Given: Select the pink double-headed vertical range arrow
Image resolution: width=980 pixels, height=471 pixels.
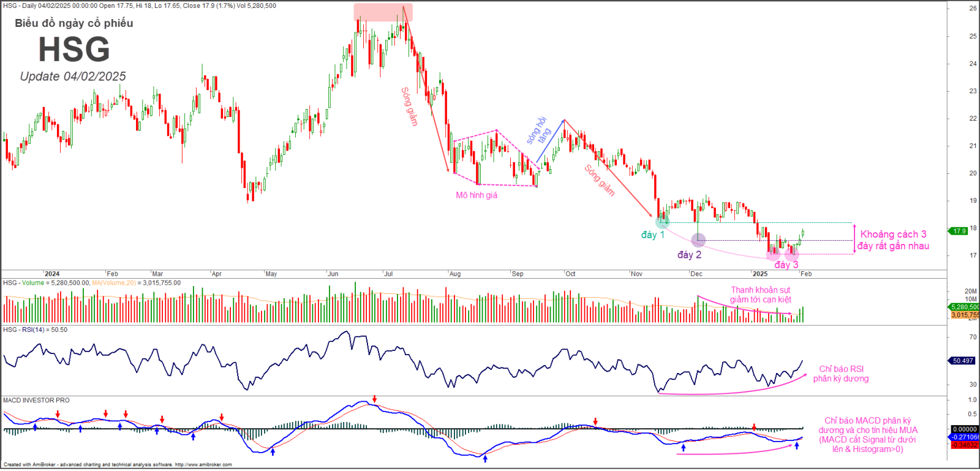Looking at the screenshot, I should click(x=854, y=239).
